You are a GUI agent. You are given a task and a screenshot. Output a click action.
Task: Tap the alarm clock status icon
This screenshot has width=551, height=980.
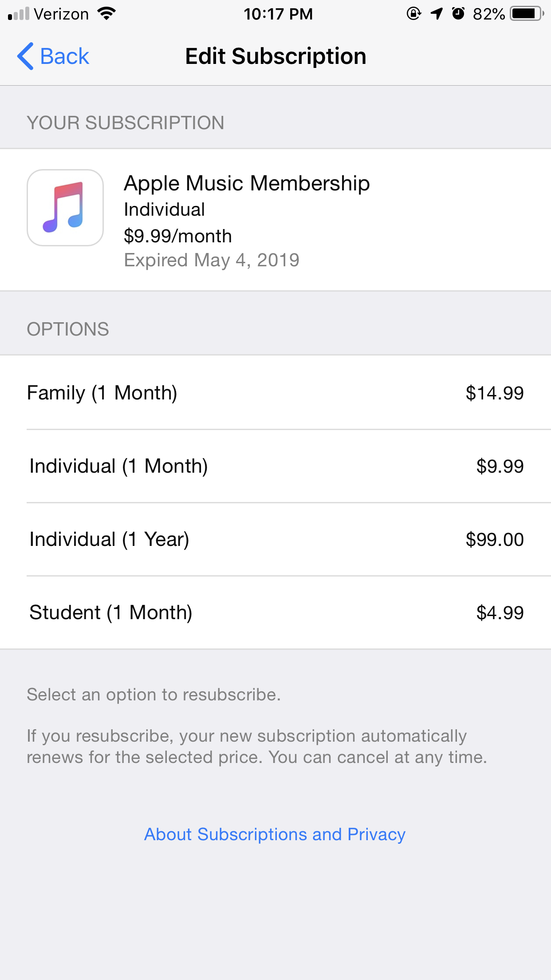coord(458,14)
